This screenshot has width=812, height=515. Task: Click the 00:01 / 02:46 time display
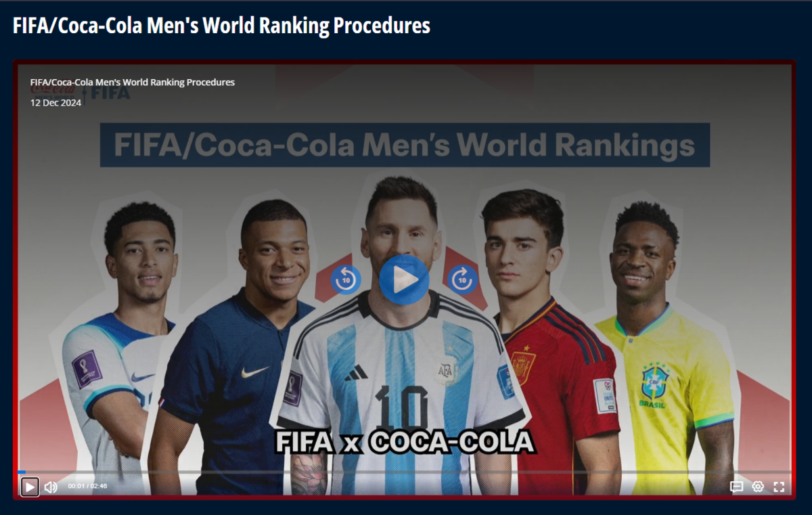tap(87, 487)
